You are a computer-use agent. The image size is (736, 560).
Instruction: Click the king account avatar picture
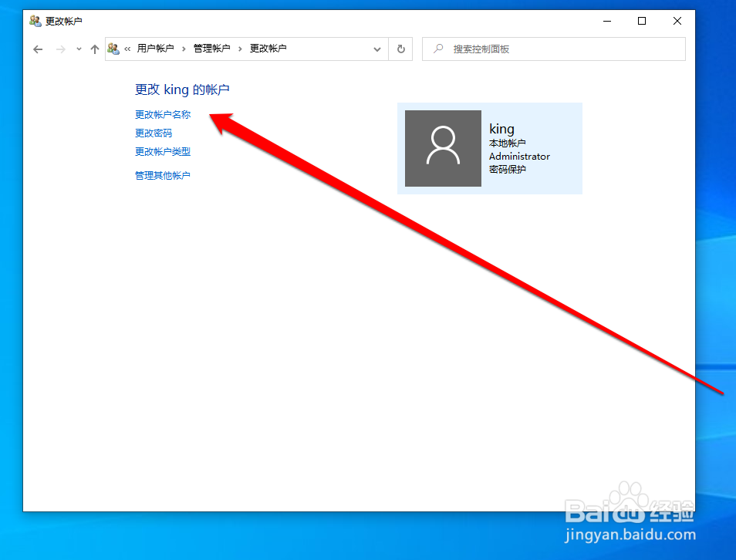click(x=443, y=148)
